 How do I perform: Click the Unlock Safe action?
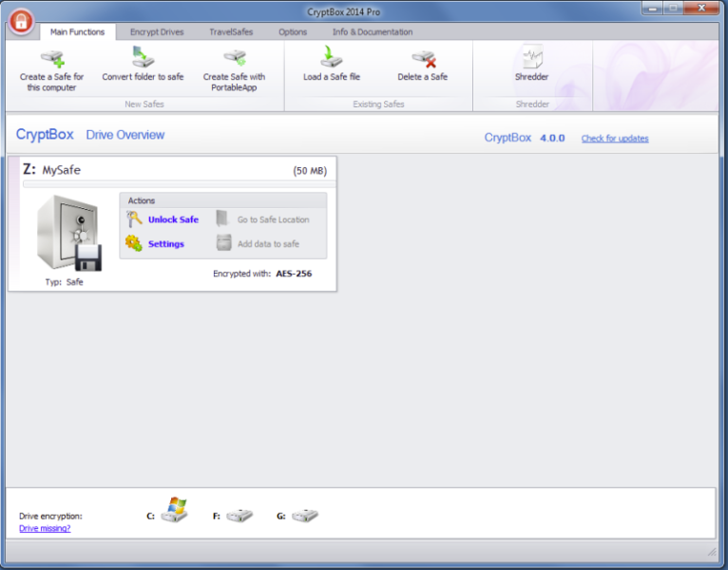pyautogui.click(x=173, y=219)
